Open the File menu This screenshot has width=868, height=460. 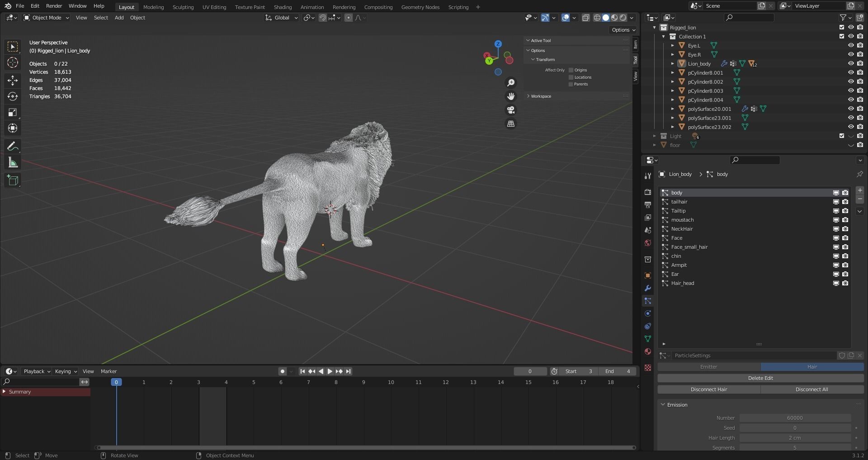tap(20, 6)
